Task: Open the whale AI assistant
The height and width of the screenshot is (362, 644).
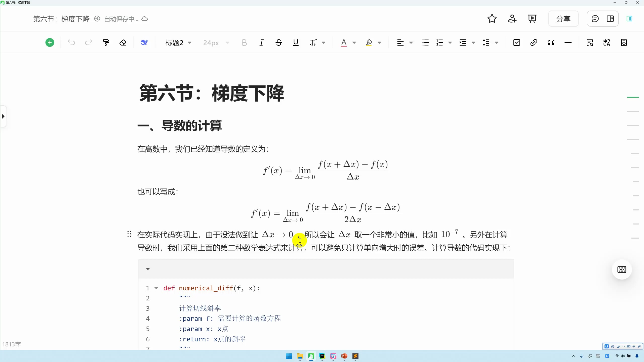Action: click(144, 42)
